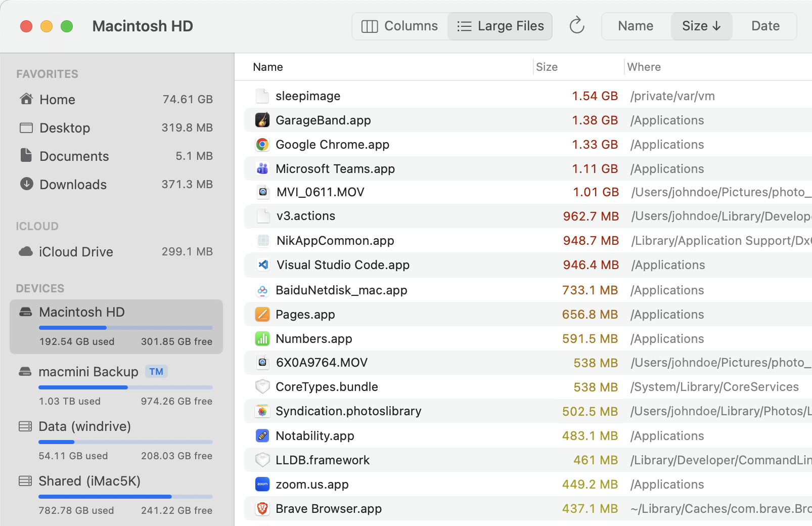Click the Microsoft Teams app icon
The height and width of the screenshot is (526, 812).
click(262, 169)
